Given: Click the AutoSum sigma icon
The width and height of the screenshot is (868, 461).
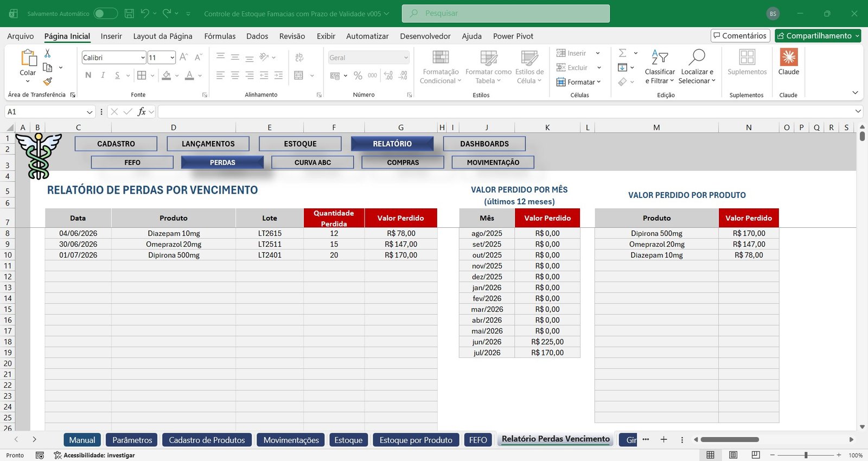Looking at the screenshot, I should coord(623,53).
